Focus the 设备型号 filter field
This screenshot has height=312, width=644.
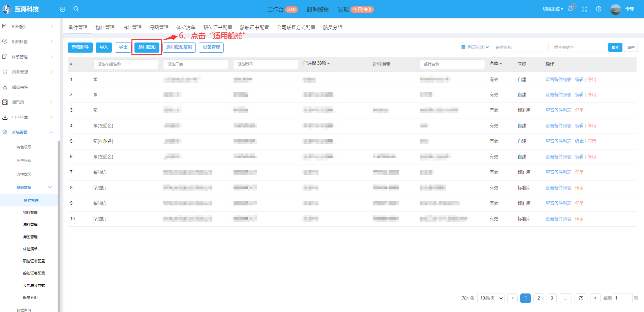click(x=266, y=64)
